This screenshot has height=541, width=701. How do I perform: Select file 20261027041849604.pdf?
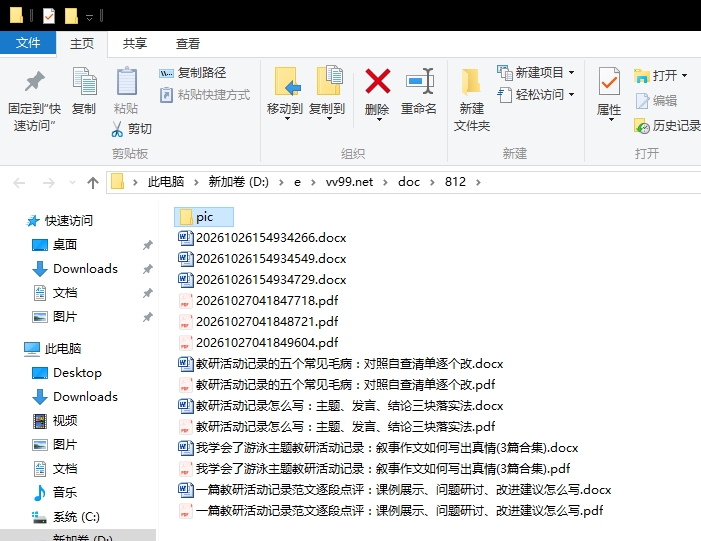(258, 342)
